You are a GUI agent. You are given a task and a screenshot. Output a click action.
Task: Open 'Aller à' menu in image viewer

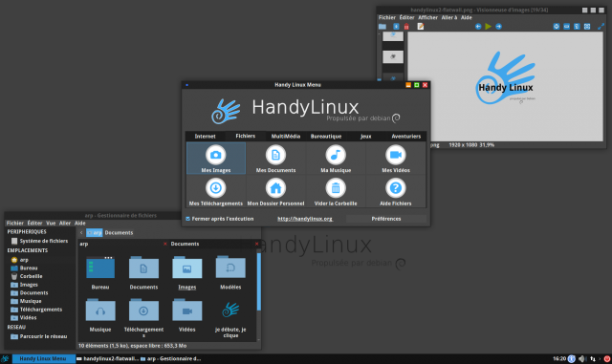pos(449,17)
